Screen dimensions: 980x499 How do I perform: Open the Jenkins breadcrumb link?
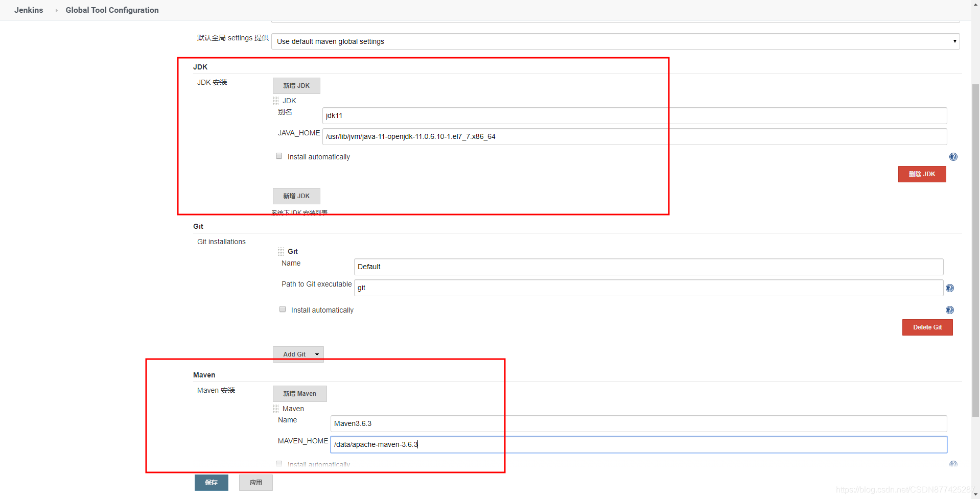click(x=29, y=10)
